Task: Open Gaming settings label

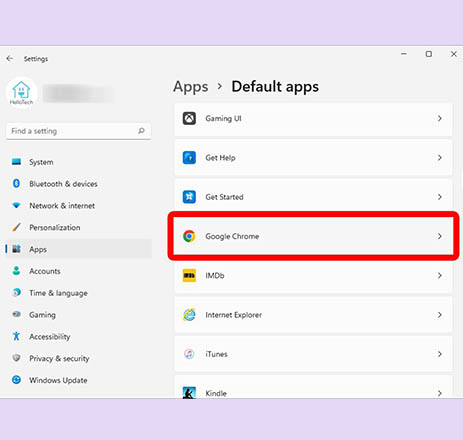Action: 42,315
